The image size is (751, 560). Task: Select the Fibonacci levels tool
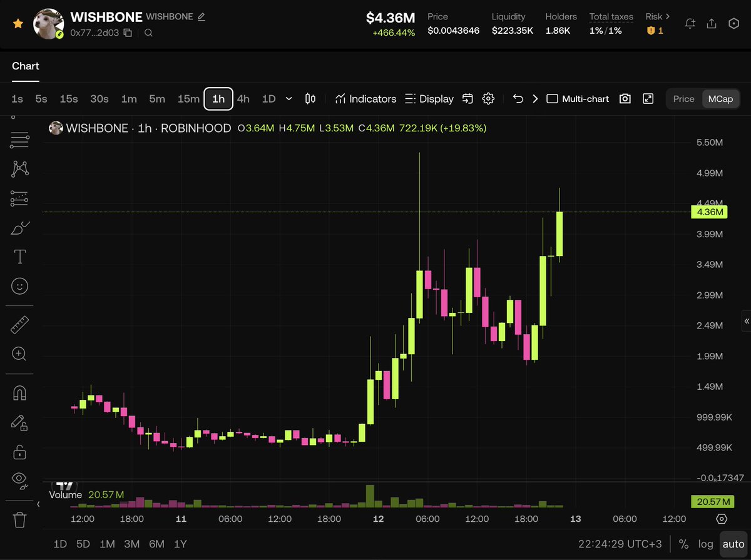coord(20,199)
